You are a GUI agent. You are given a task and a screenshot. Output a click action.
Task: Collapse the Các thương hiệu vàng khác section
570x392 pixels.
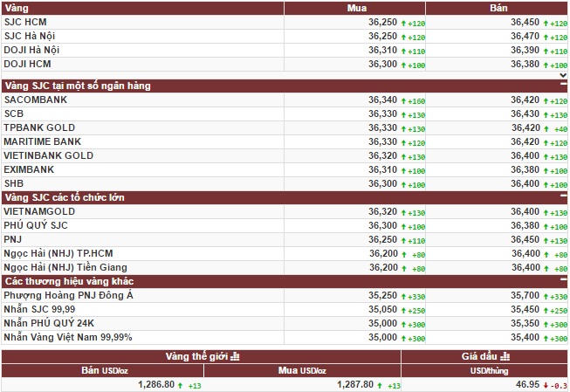pyautogui.click(x=563, y=282)
